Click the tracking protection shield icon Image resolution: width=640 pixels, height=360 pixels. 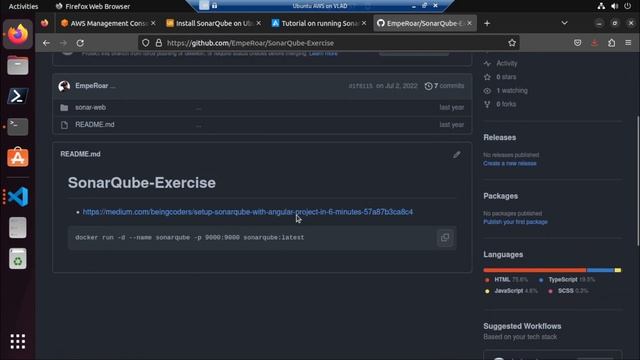146,43
